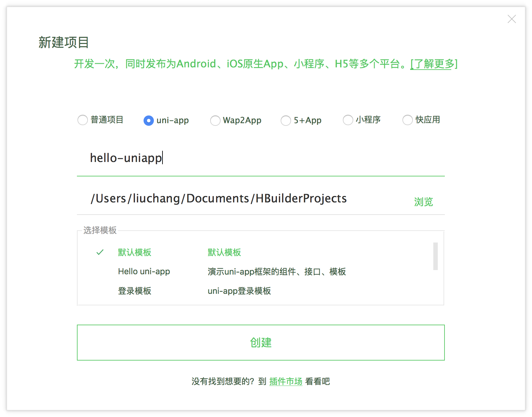Click the checkmark beside 默认模板

point(100,252)
